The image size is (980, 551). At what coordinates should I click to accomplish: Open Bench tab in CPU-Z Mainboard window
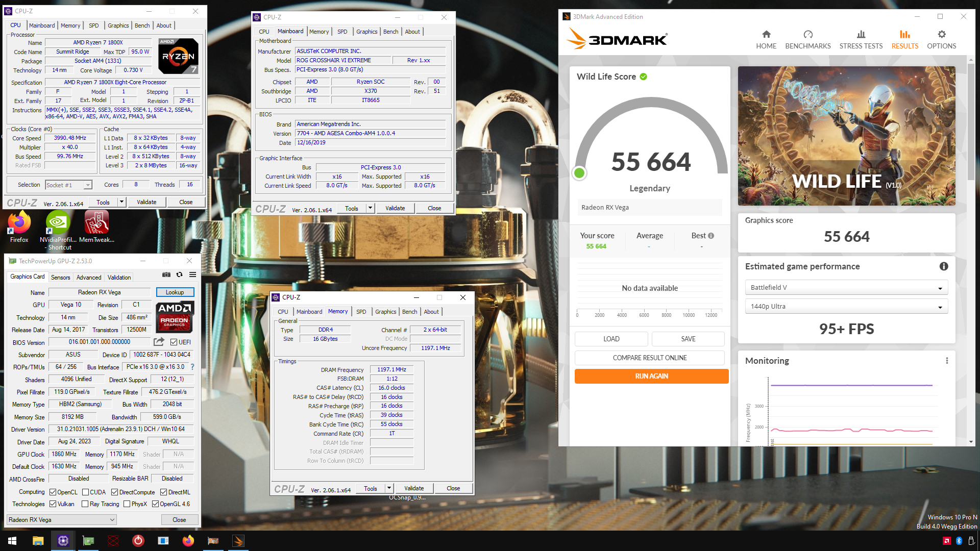[x=390, y=32]
